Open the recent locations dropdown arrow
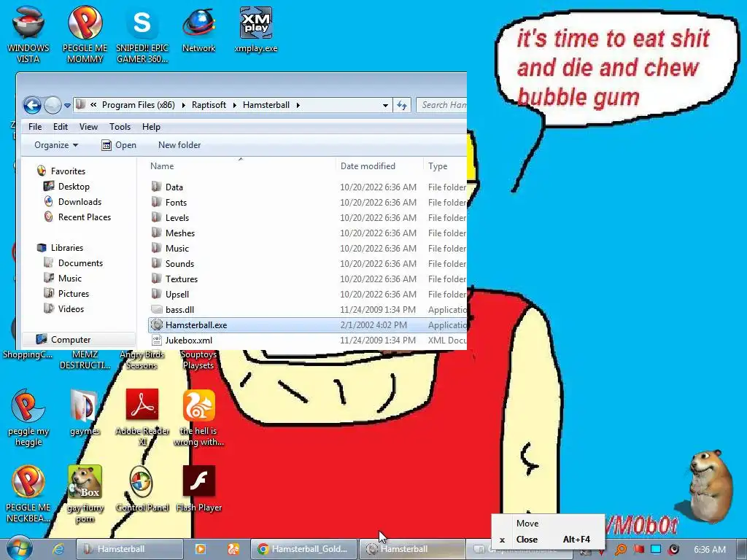Image resolution: width=747 pixels, height=560 pixels. click(67, 105)
